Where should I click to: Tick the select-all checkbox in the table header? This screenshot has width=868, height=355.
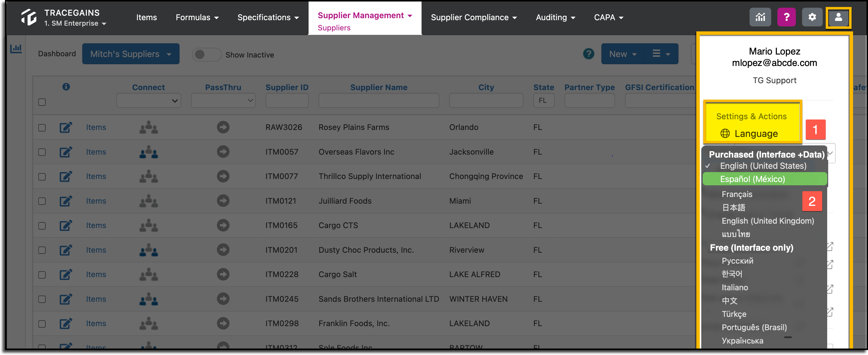[42, 102]
